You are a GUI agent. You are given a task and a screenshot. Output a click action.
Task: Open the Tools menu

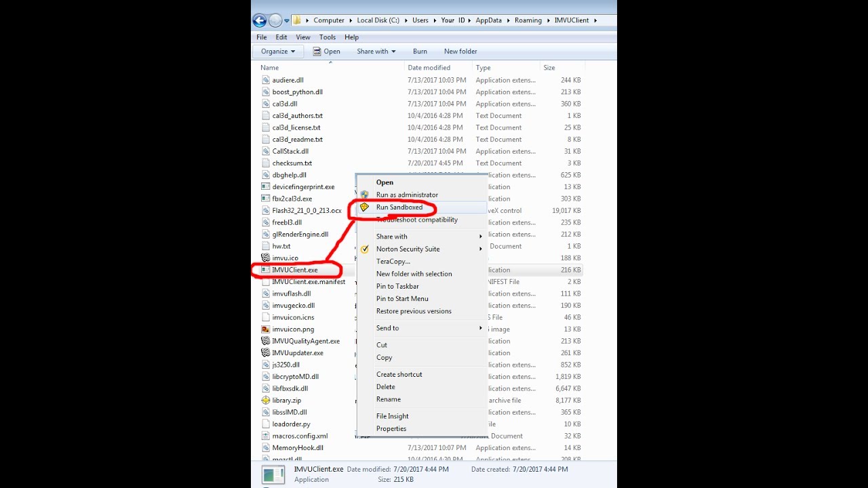[328, 37]
